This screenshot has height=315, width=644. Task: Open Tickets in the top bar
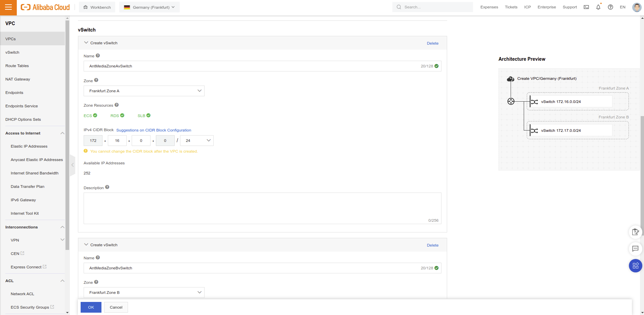[x=511, y=7]
